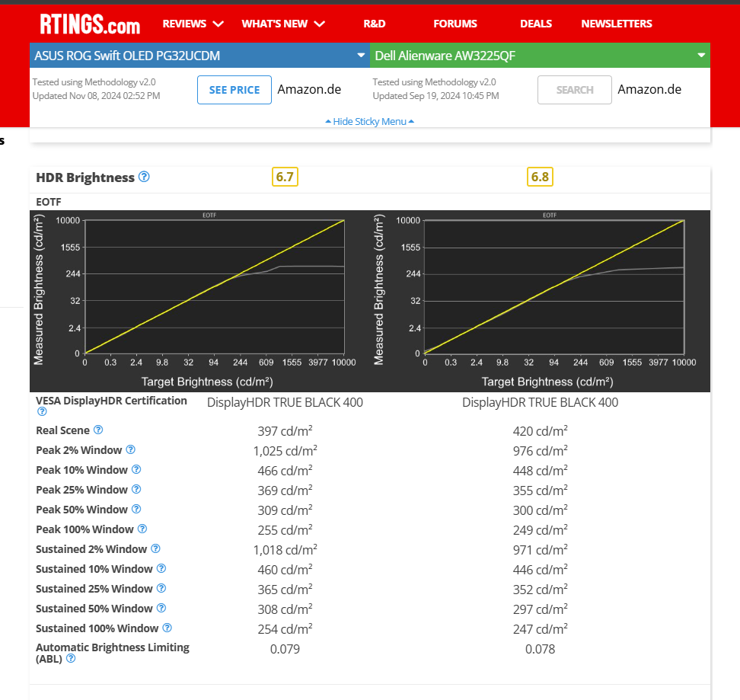
Task: Select the 297 cd/m² Sustained 50% value
Action: (x=540, y=609)
